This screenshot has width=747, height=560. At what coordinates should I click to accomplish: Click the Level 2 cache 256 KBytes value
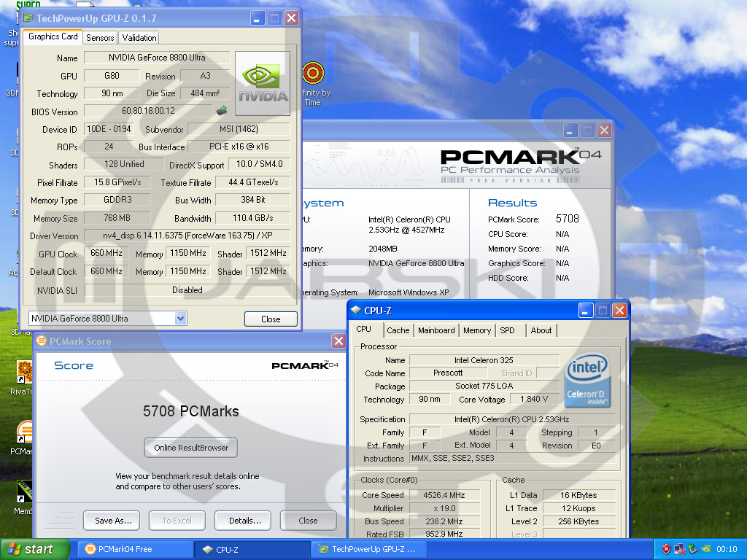578,521
